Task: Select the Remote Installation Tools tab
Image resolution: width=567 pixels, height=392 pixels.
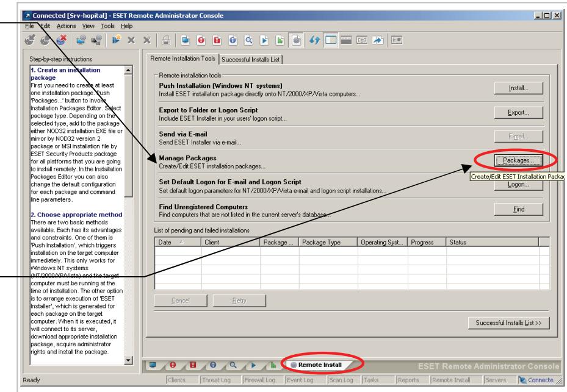Action: coord(182,59)
